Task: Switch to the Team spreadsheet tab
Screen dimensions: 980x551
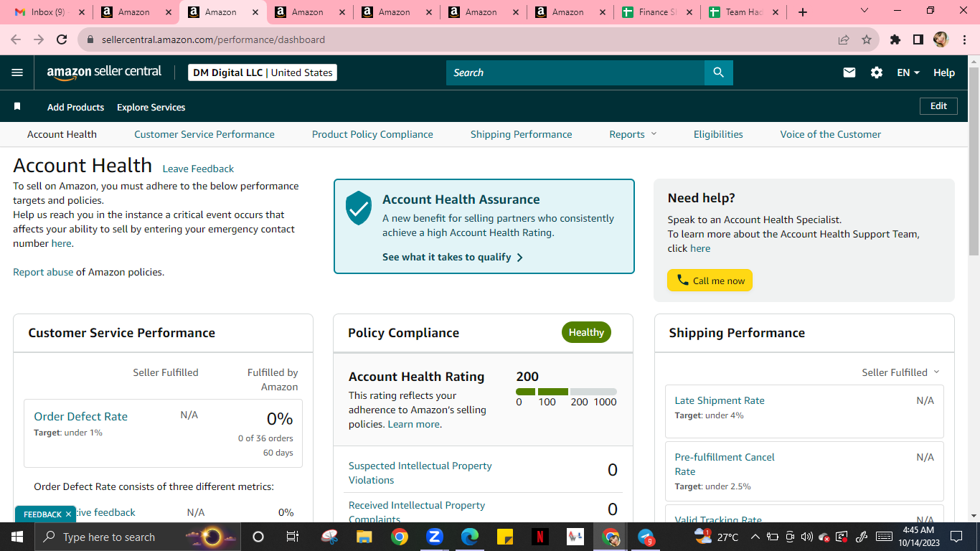Action: tap(744, 12)
